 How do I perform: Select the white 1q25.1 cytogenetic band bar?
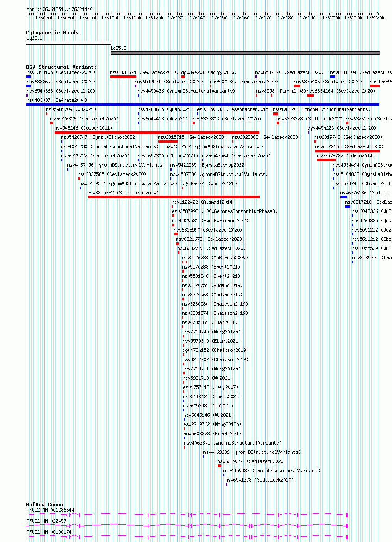pos(68,43)
